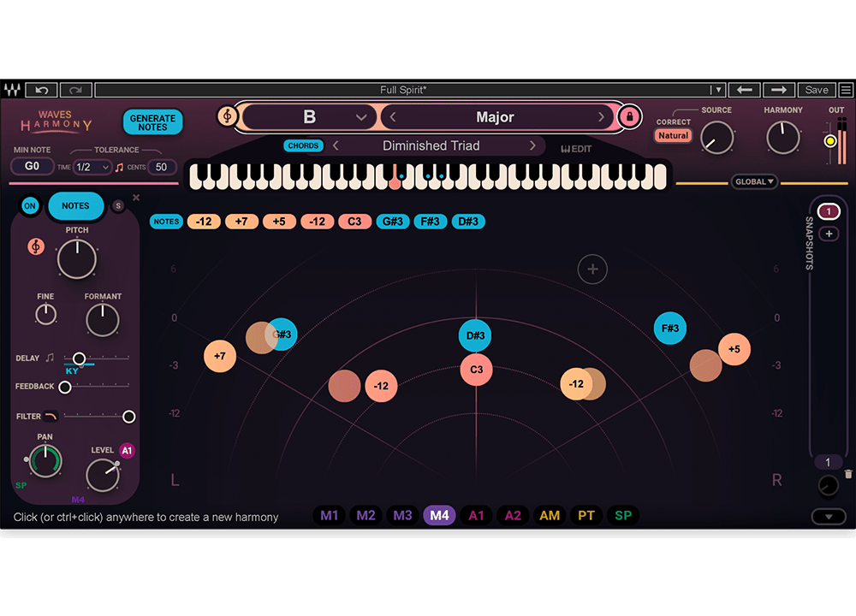
Task: Solo the voice with the S button
Action: pyautogui.click(x=118, y=205)
